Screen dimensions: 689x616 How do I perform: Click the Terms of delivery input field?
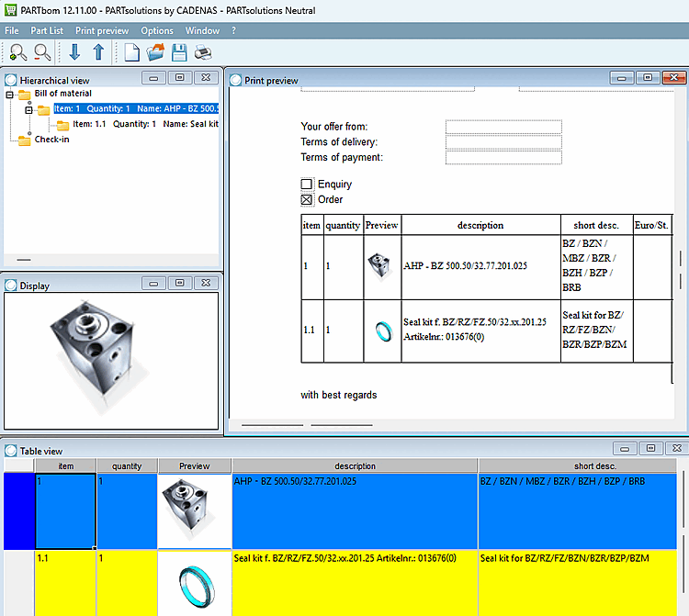click(503, 142)
